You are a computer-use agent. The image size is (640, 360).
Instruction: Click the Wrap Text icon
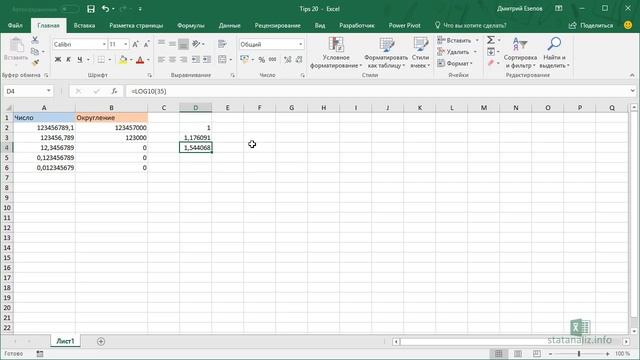tap(222, 44)
